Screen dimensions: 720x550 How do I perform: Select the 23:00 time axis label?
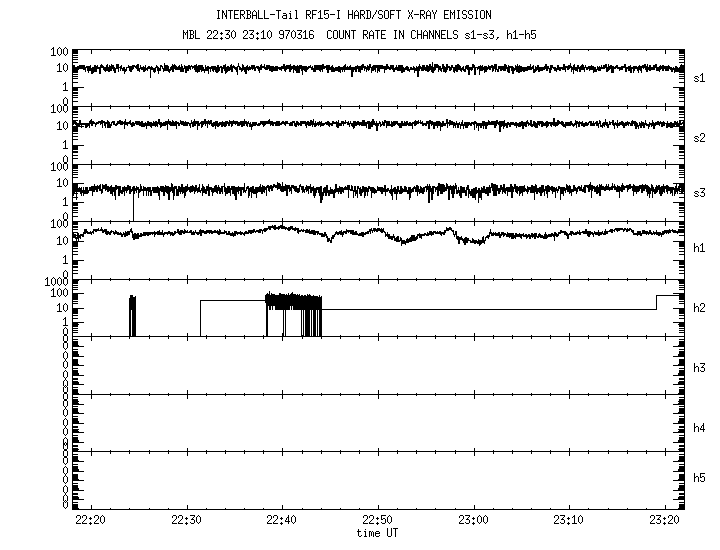pyautogui.click(x=473, y=520)
